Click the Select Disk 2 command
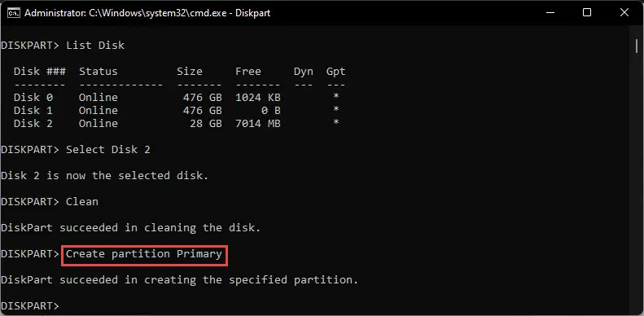This screenshot has width=644, height=316. (x=108, y=150)
